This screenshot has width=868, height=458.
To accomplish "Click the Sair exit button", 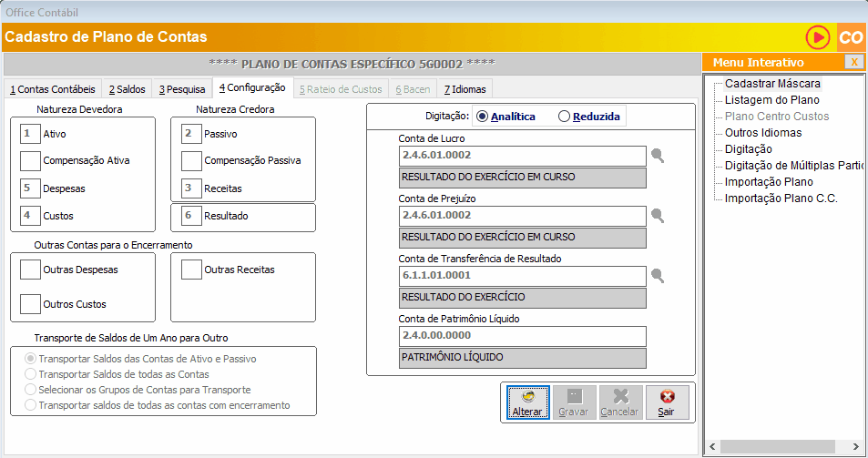I will tap(668, 402).
